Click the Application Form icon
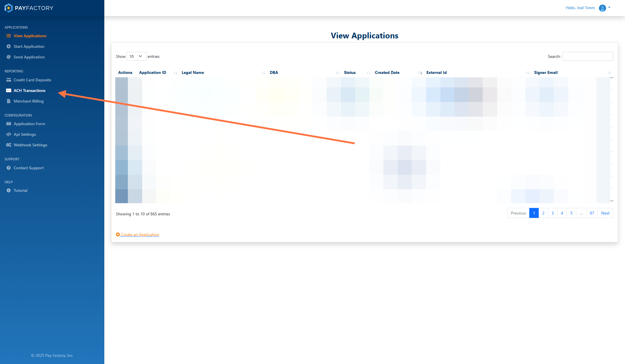The height and width of the screenshot is (364, 625). coord(9,124)
